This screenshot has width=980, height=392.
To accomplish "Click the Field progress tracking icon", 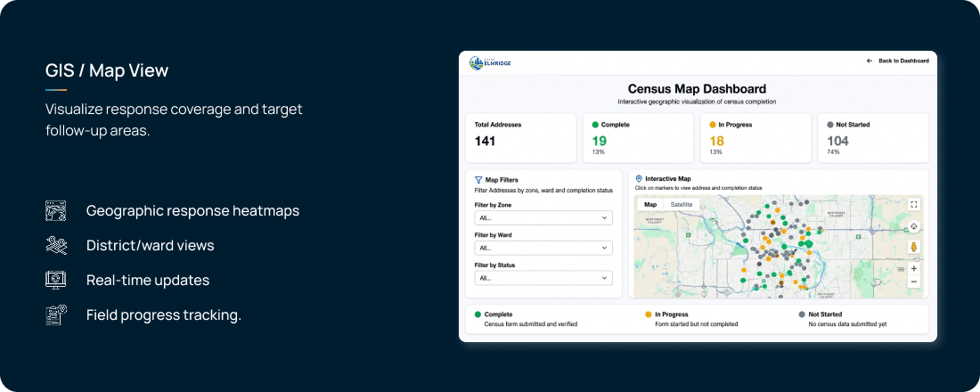I will pos(55,315).
